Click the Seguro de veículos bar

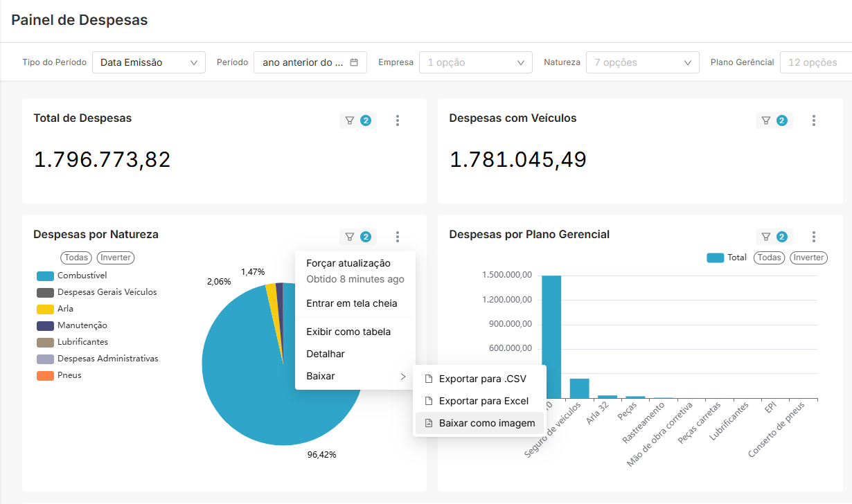(579, 388)
